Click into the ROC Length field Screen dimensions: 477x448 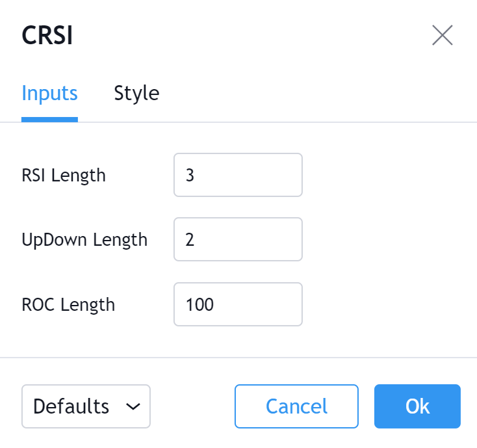coord(238,304)
